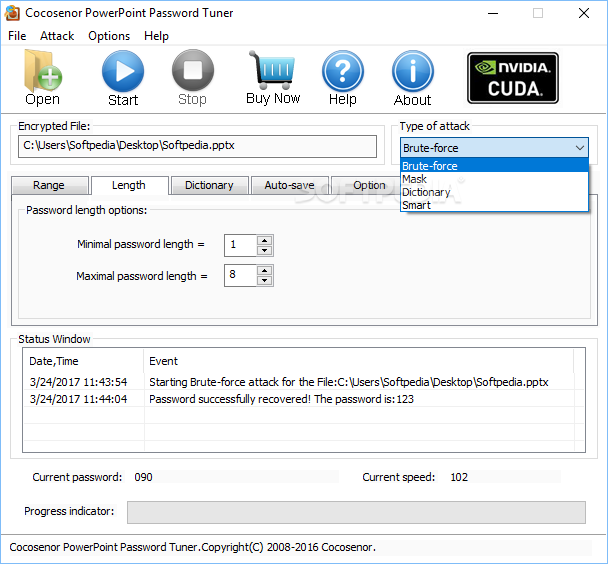Click the NVIDIA CUDA badge
The width and height of the screenshot is (608, 564).
click(x=513, y=78)
